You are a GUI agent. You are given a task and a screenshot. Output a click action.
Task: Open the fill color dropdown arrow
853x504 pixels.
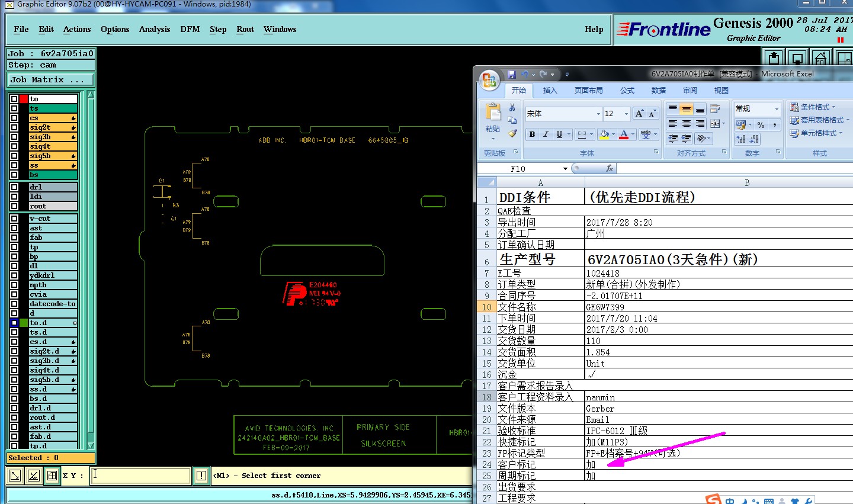(613, 134)
